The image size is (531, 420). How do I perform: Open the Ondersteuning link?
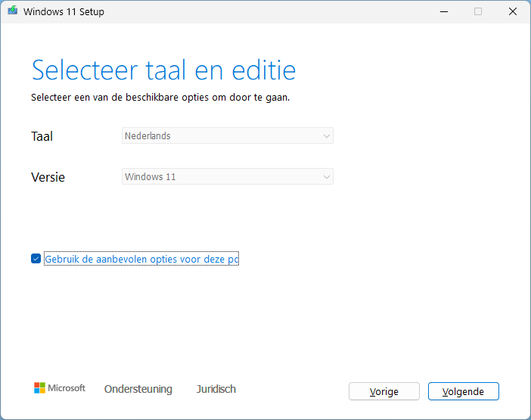[138, 389]
